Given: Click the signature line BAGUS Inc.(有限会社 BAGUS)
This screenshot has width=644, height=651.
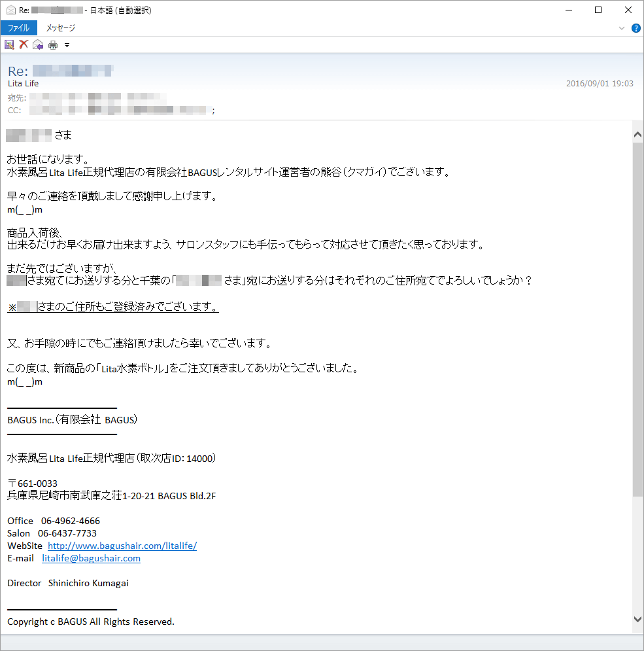Looking at the screenshot, I should tap(72, 420).
